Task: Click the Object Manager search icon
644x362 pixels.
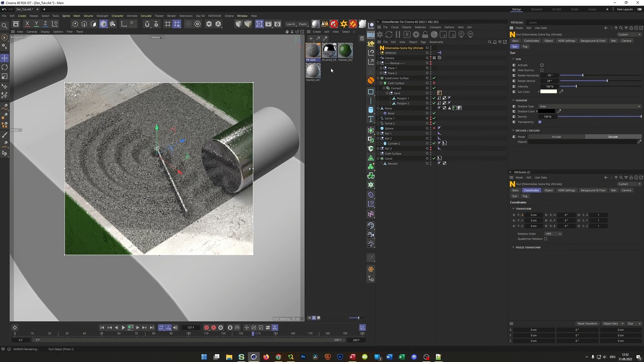Action: coord(489,42)
